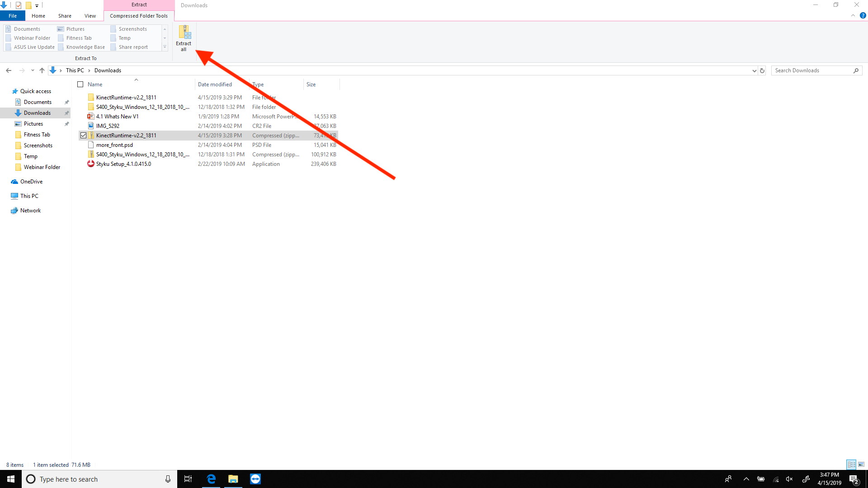Open the Downloads folder in sidebar
Image resolution: width=868 pixels, height=488 pixels.
[x=37, y=113]
